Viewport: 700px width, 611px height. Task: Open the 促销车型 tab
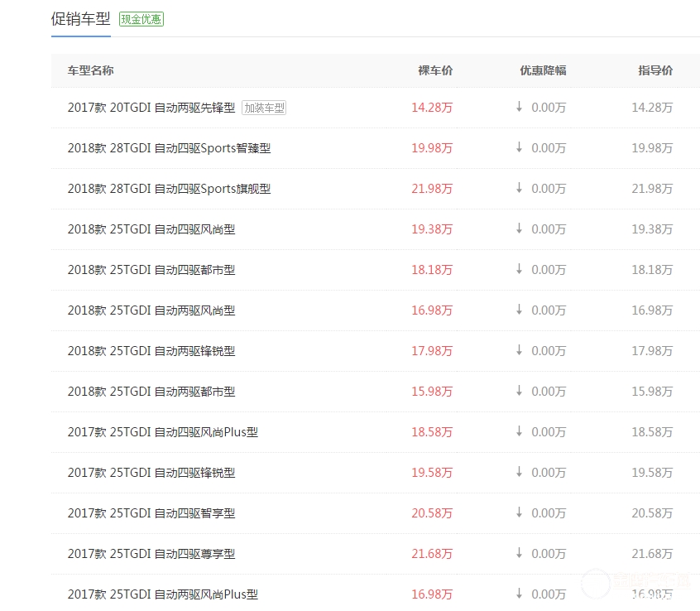point(80,19)
